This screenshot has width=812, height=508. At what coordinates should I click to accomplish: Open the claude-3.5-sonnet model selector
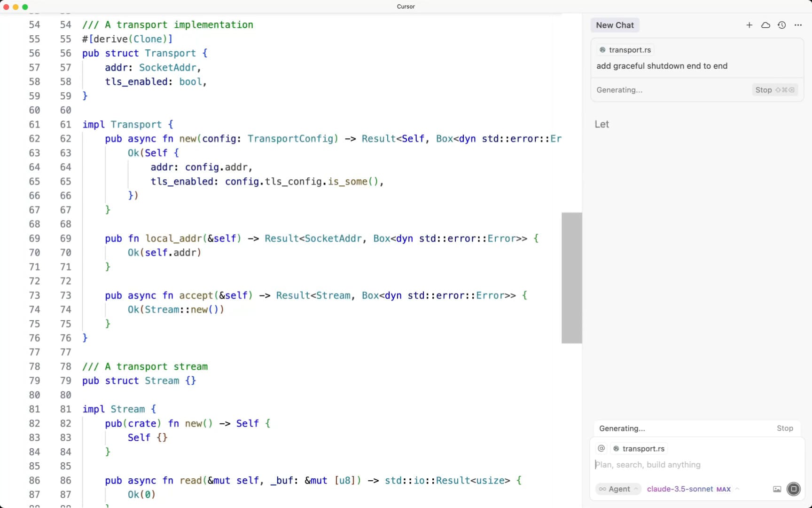tap(693, 489)
